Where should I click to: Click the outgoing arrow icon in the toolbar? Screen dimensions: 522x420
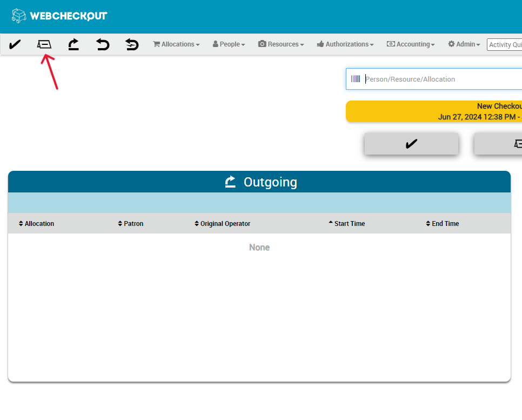pos(73,44)
